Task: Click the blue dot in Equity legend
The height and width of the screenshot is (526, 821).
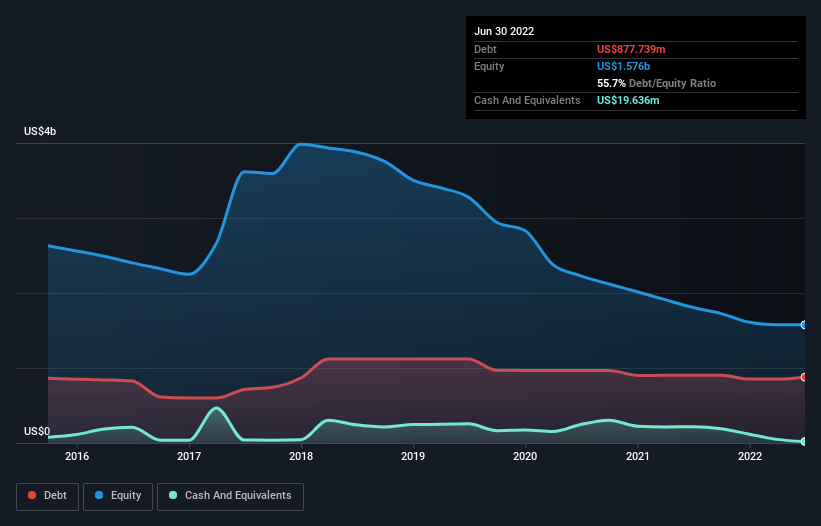Action: point(99,495)
